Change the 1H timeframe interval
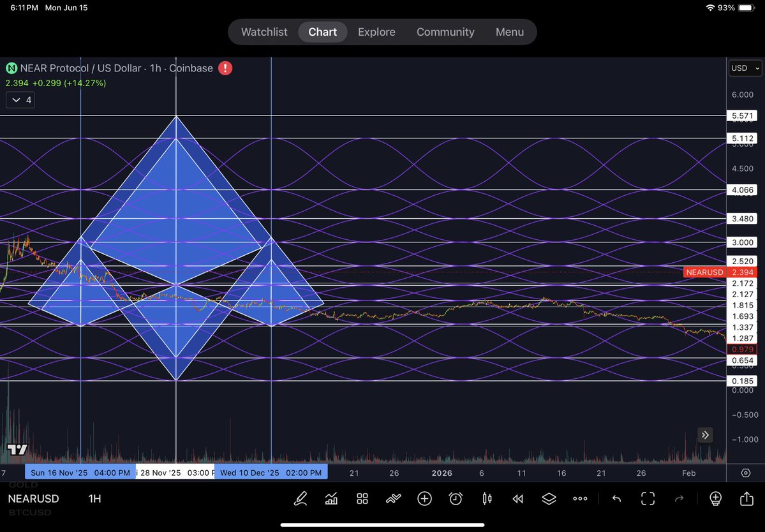 click(x=94, y=498)
